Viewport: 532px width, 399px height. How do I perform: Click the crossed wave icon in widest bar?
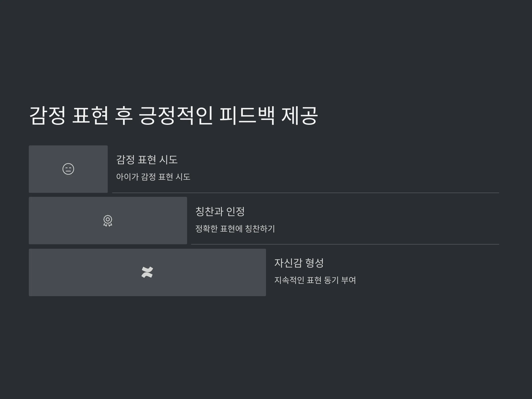tap(147, 272)
